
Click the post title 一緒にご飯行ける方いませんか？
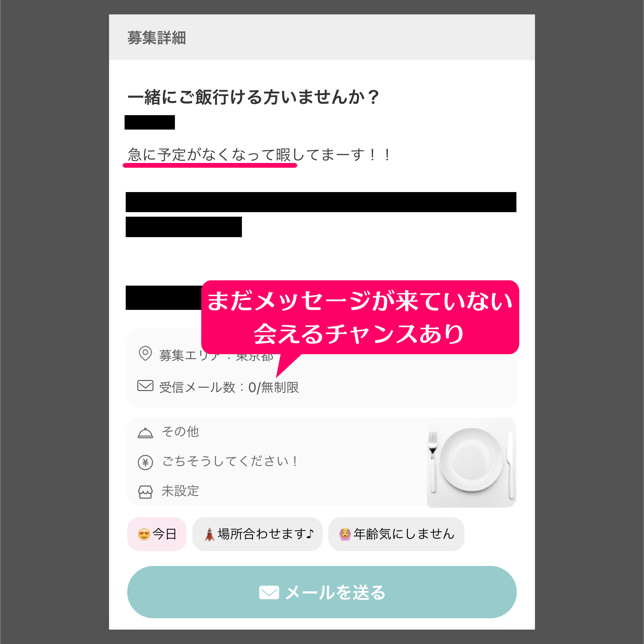pos(253,97)
